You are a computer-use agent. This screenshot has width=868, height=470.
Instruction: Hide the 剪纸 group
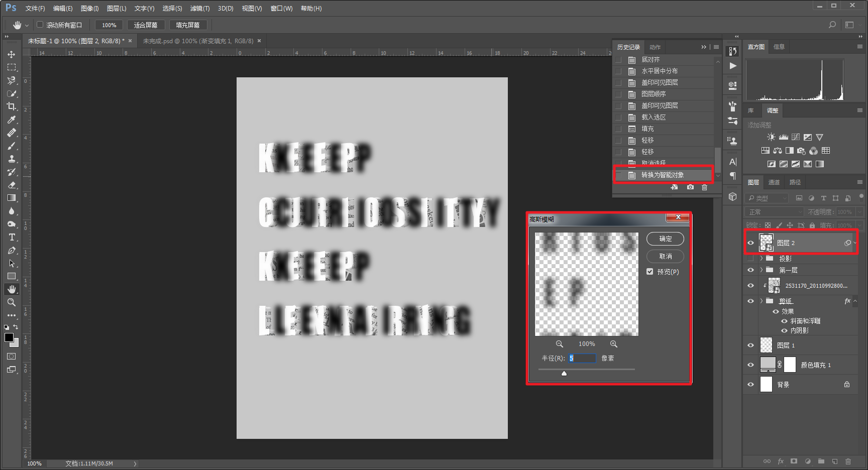pos(750,301)
